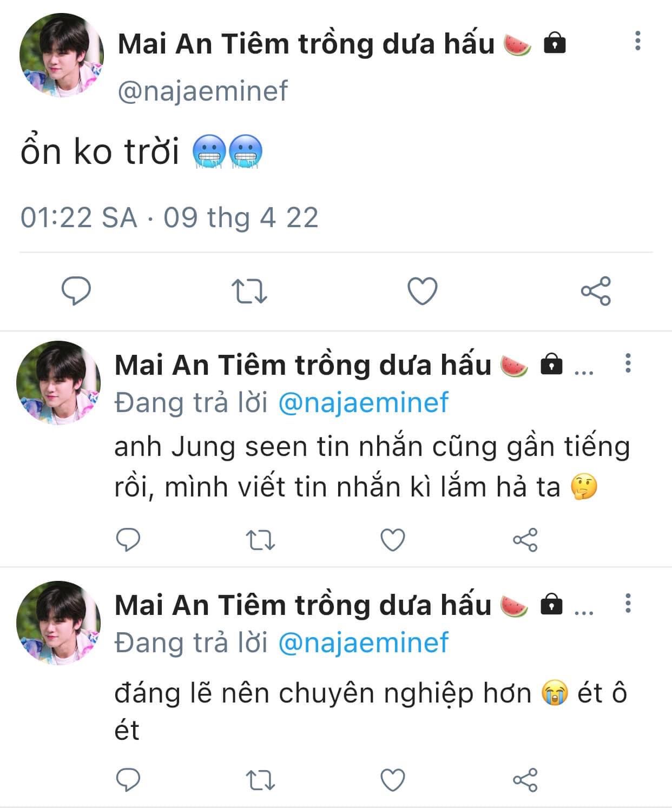Share the main tweet "ổn ko trời"
This screenshot has width=672, height=808.
[596, 291]
